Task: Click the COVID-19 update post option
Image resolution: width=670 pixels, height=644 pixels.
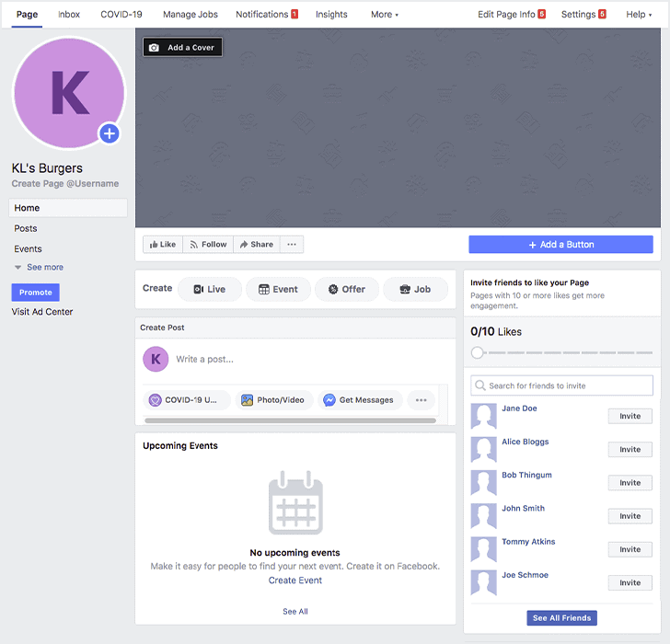Action: tap(187, 400)
